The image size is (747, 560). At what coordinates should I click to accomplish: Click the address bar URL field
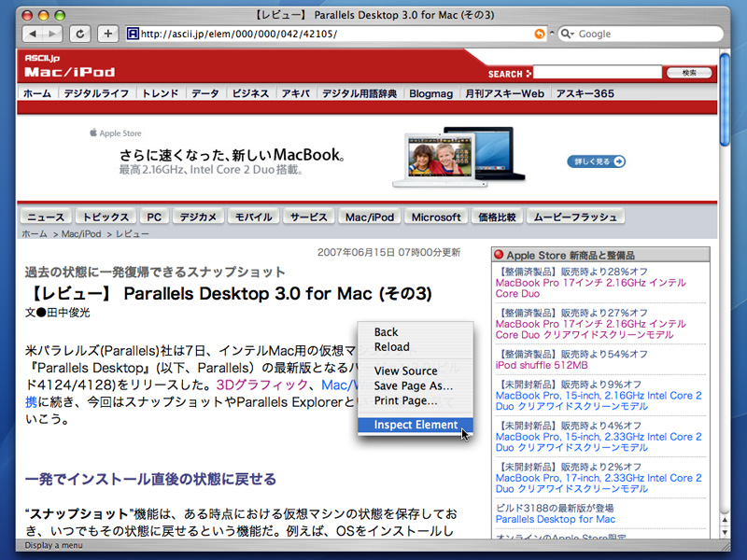click(x=336, y=34)
